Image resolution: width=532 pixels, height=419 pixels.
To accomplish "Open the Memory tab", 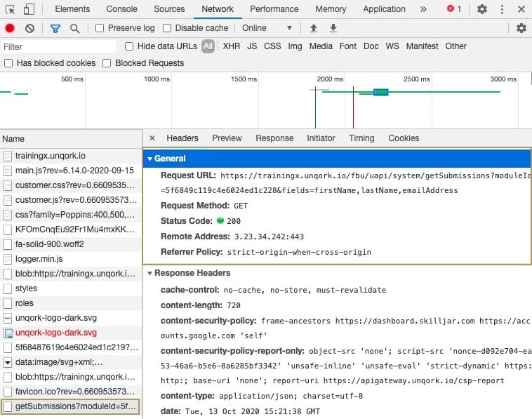I will point(331,9).
